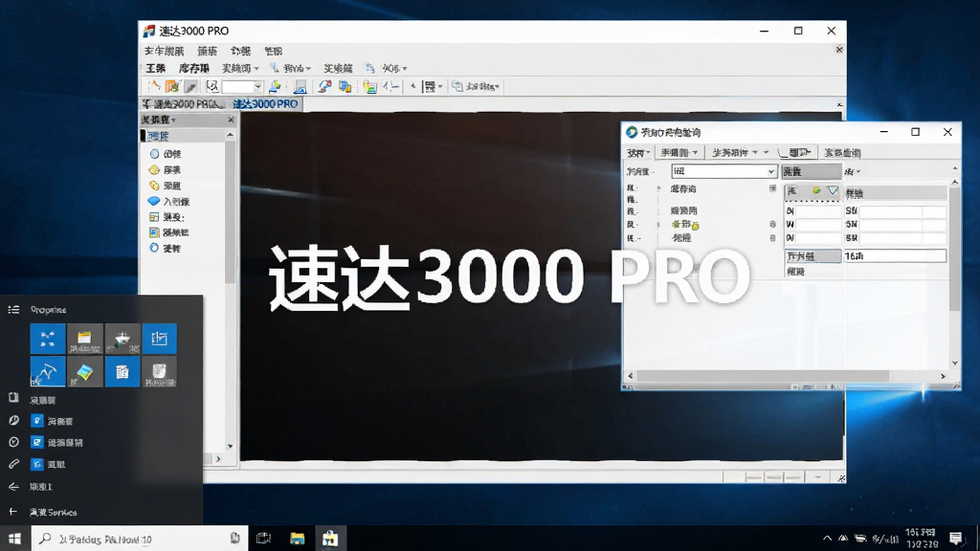This screenshot has height=551, width=980.
Task: Click the input field containing 16 in dialog
Action: pyautogui.click(x=895, y=255)
